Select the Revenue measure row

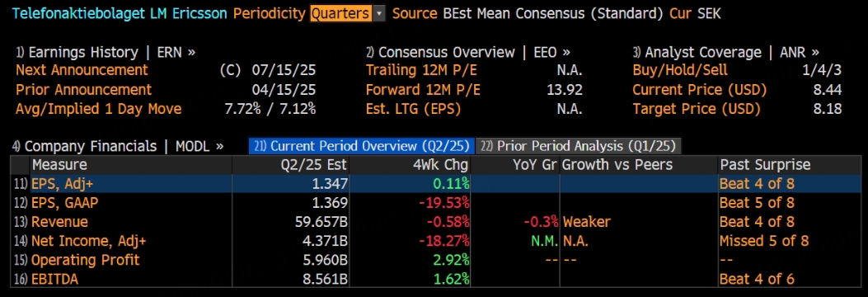[x=436, y=222]
